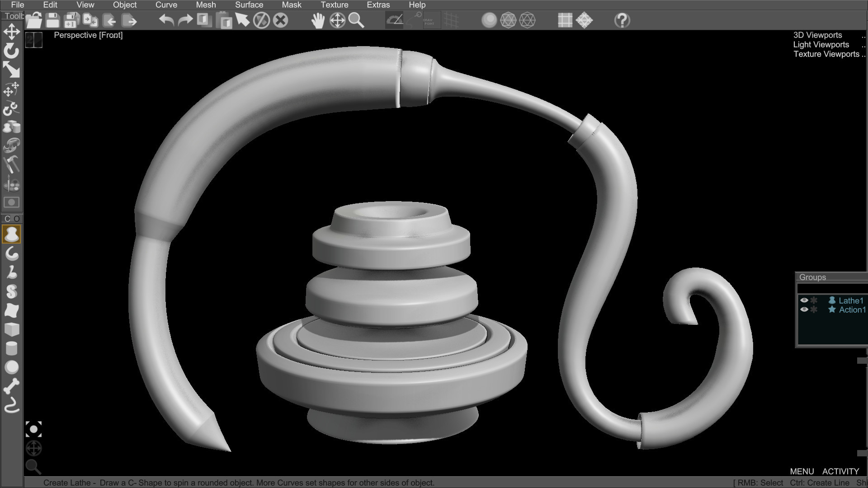The height and width of the screenshot is (488, 868).
Task: Select the Cube primitive tool
Action: click(11, 329)
